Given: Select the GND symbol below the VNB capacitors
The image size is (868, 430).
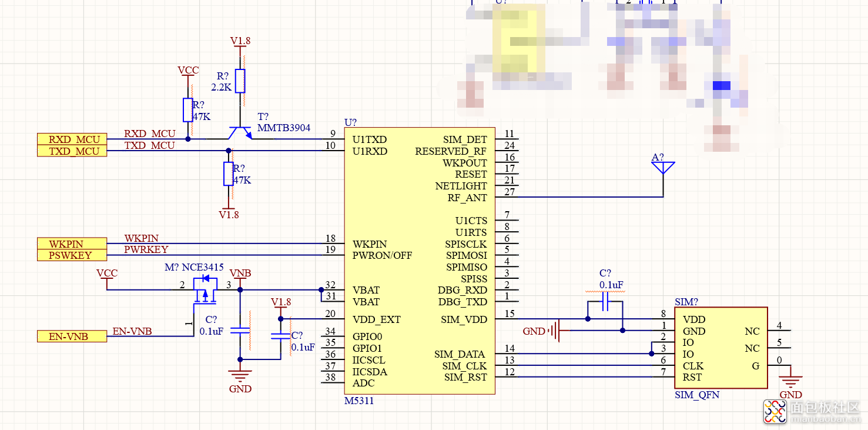Looking at the screenshot, I should [x=240, y=375].
